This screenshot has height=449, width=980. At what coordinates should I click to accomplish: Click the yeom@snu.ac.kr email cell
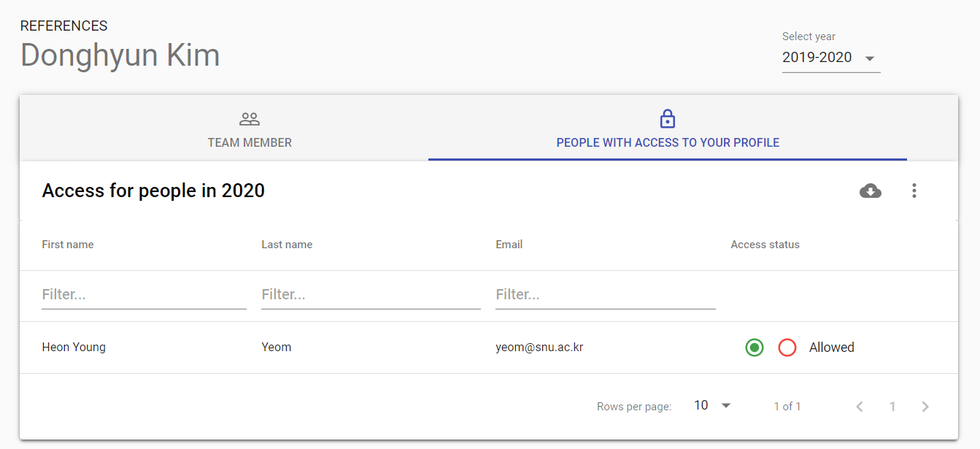click(539, 348)
